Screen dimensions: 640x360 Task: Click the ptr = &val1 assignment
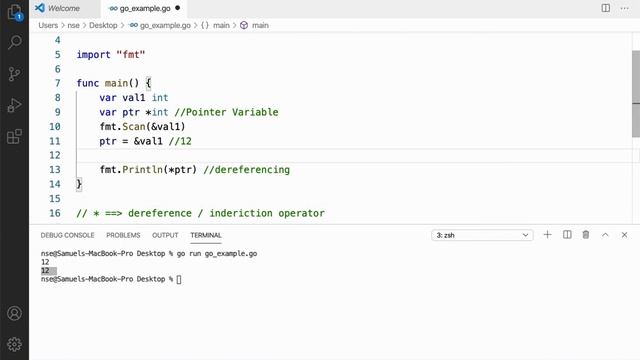131,141
